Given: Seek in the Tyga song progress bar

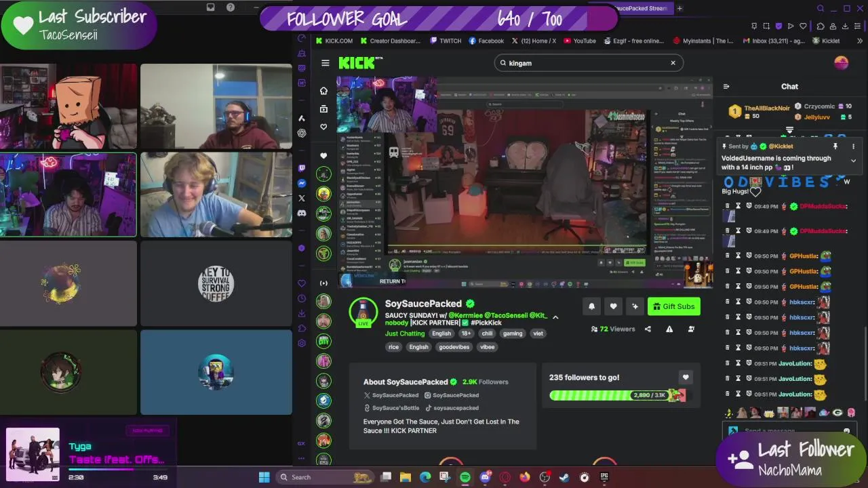Looking at the screenshot, I should (117, 469).
